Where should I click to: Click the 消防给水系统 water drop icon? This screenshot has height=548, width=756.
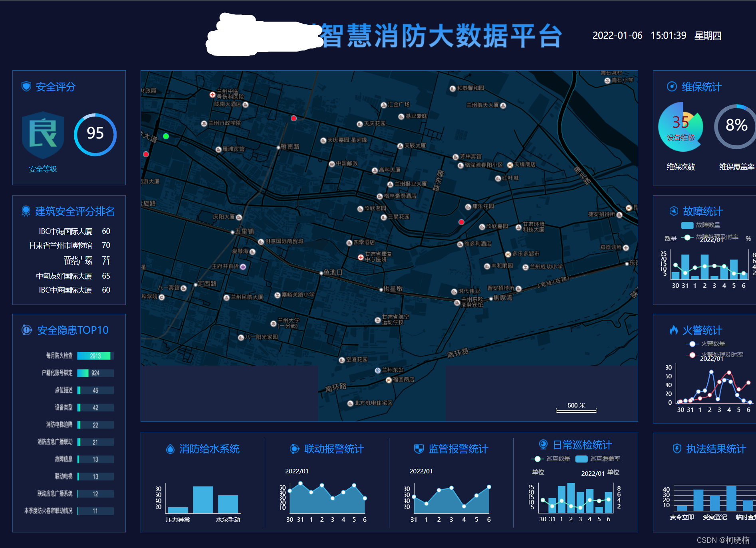[171, 449]
